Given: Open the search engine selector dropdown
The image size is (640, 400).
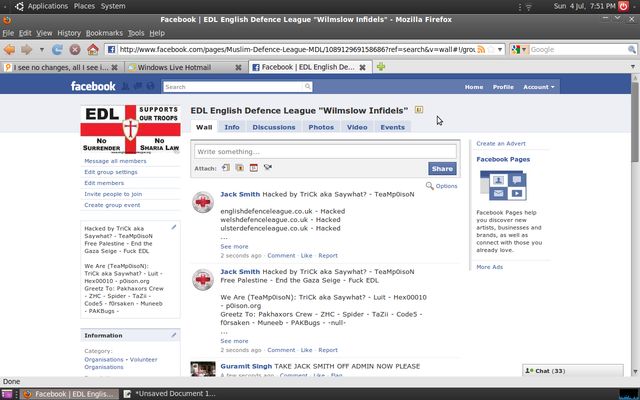Looking at the screenshot, I should 519,49.
